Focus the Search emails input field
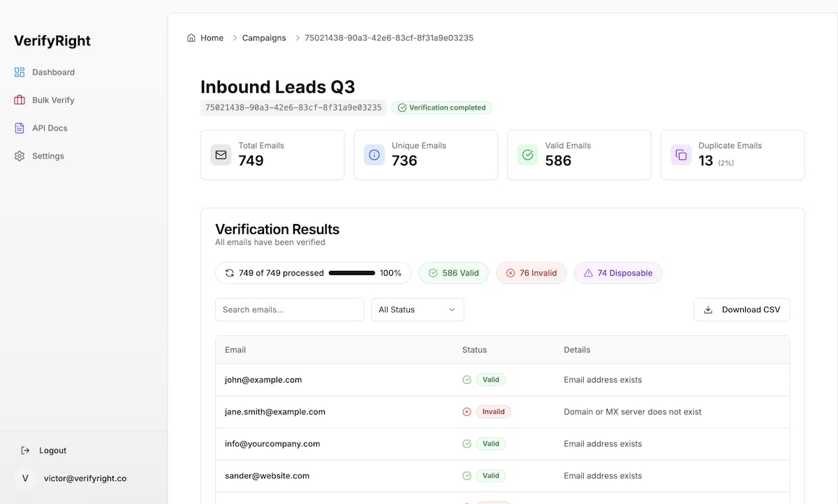838x504 pixels. click(289, 309)
